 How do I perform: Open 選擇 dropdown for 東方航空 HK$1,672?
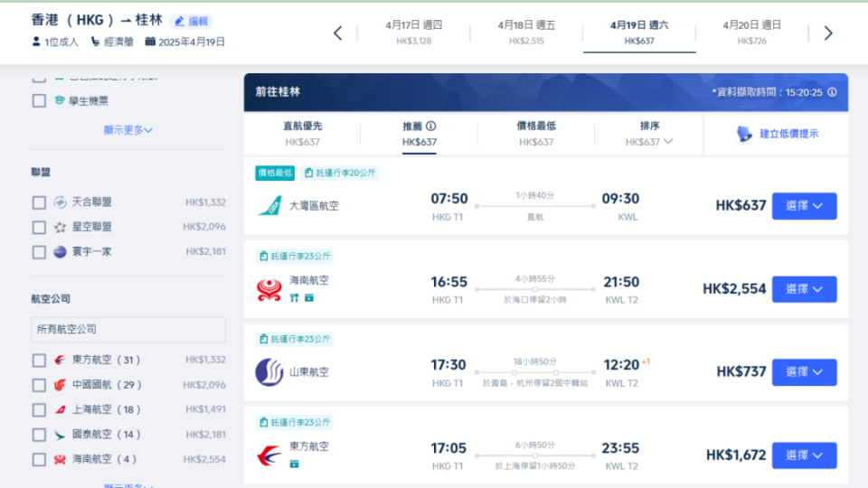click(804, 455)
